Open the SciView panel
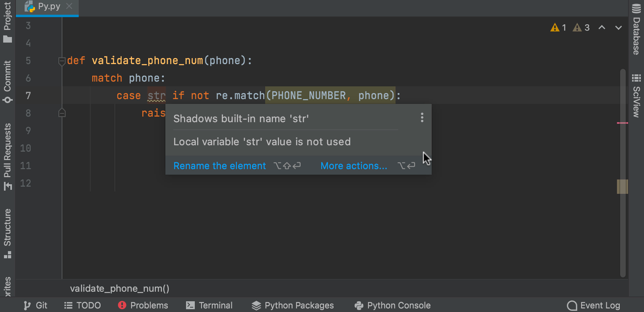 click(x=636, y=96)
